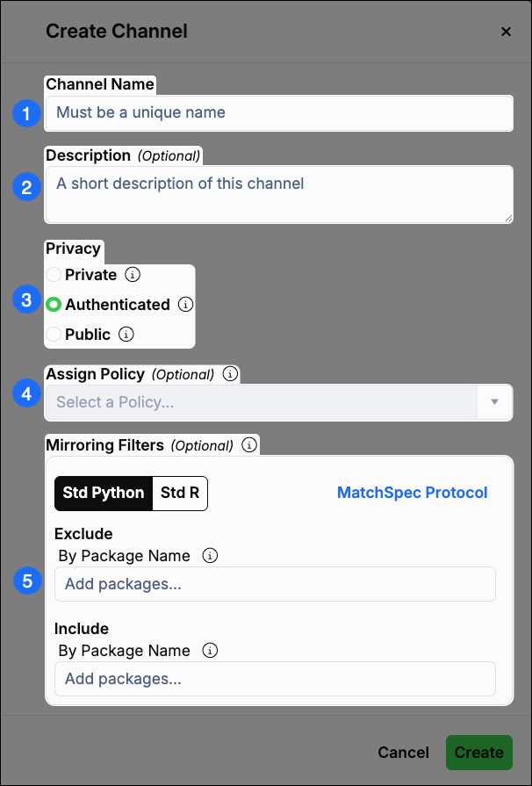This screenshot has width=532, height=786.
Task: Click the info icon beside Authenticated
Action: pyautogui.click(x=184, y=304)
